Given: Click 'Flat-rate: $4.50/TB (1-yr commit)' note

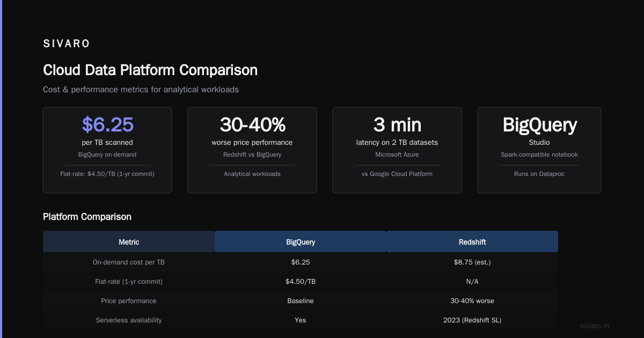Looking at the screenshot, I should coord(107,174).
